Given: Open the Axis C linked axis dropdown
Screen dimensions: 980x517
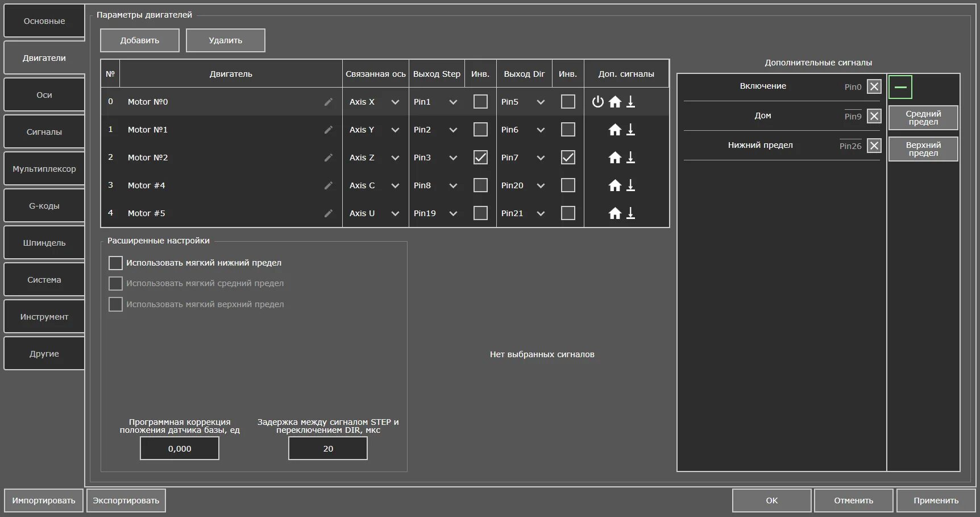Looking at the screenshot, I should pyautogui.click(x=375, y=185).
